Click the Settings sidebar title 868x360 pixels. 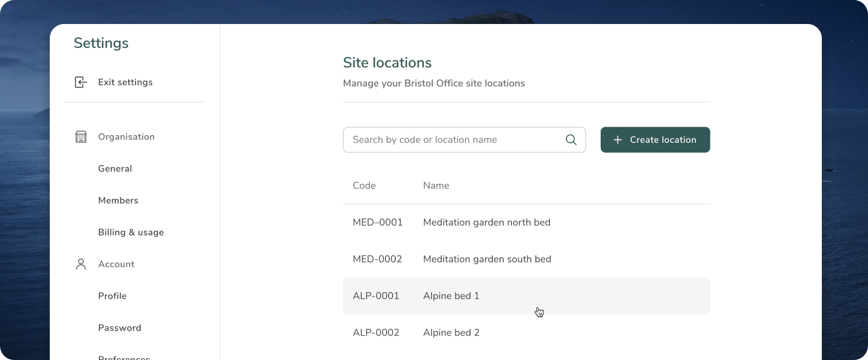point(101,43)
